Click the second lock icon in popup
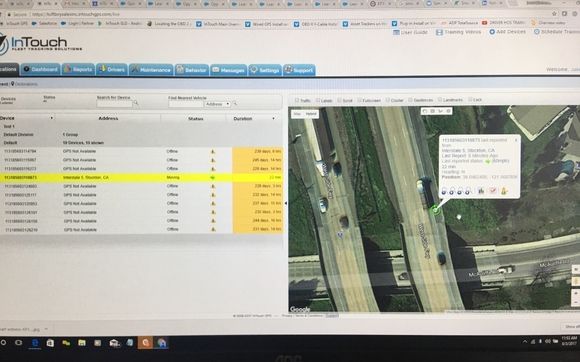 coord(452,191)
